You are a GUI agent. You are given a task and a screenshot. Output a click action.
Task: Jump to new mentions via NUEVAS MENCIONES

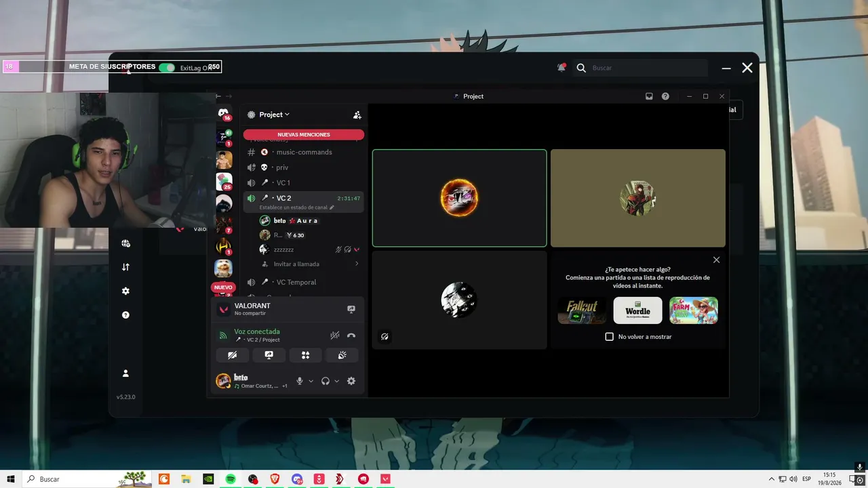(304, 134)
